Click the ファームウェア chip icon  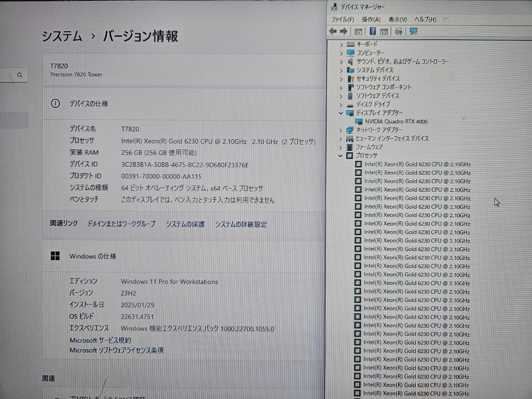[x=350, y=147]
